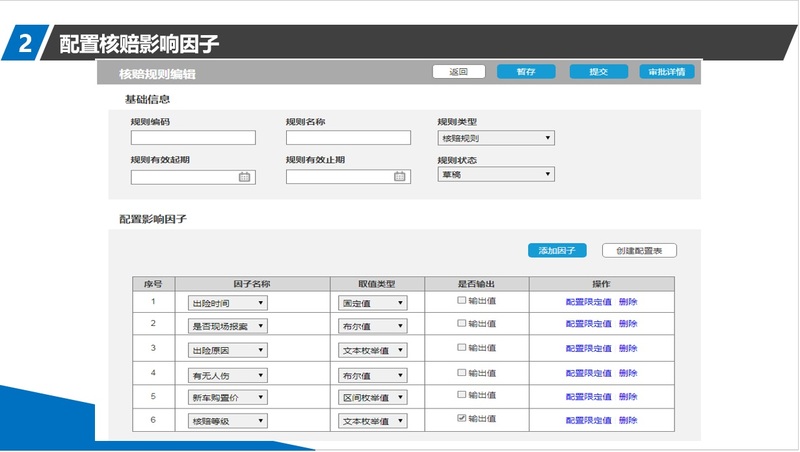Click the 操作 column header

click(602, 284)
